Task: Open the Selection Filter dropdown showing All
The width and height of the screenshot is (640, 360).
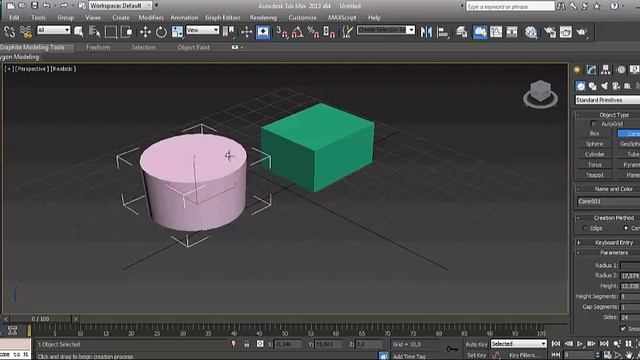Action: pos(53,30)
